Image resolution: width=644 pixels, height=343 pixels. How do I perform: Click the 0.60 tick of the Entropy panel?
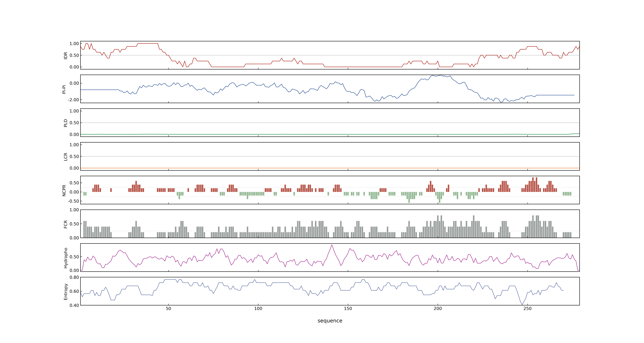pos(74,291)
